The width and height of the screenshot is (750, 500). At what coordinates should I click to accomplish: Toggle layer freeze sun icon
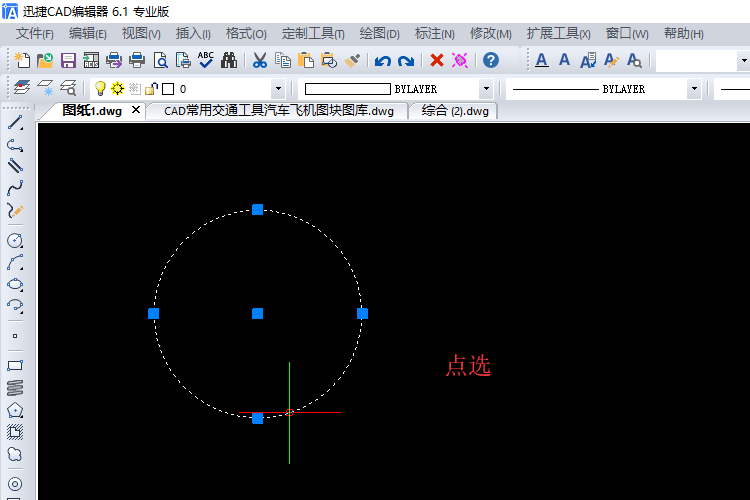117,89
